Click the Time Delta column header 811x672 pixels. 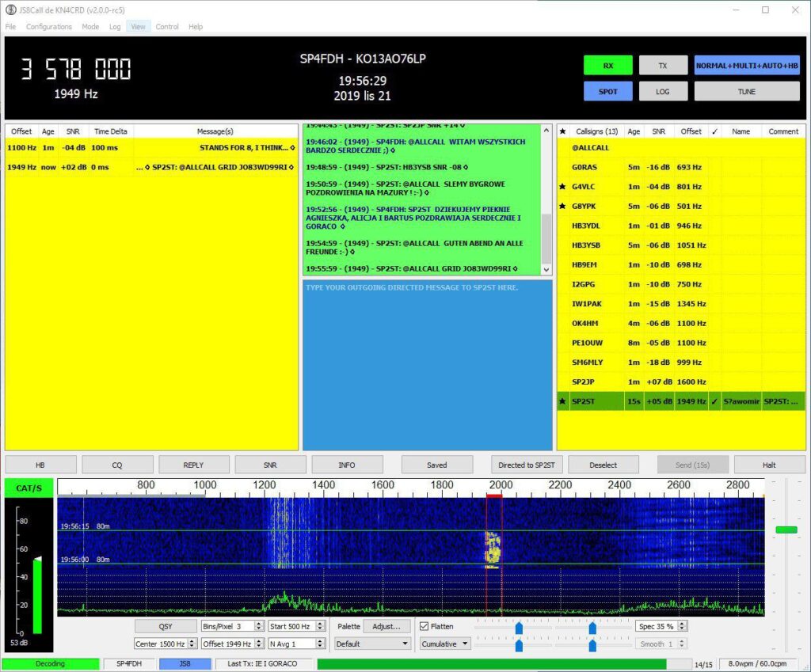click(111, 131)
